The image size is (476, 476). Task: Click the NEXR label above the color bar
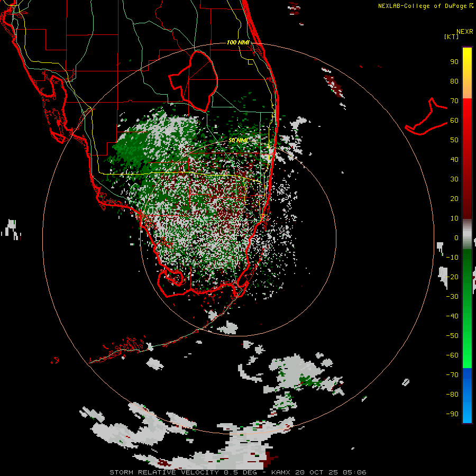click(x=465, y=32)
